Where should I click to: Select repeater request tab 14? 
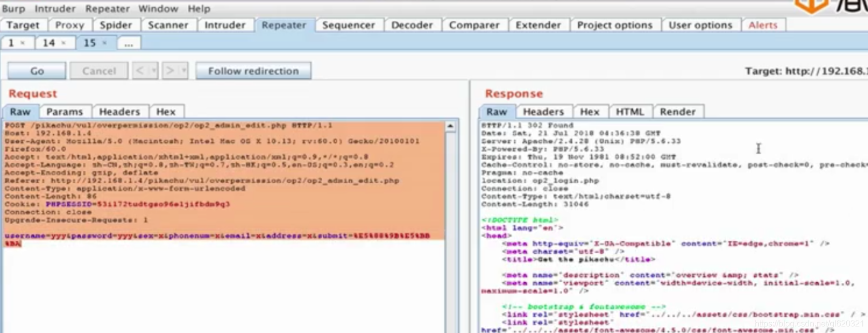(49, 43)
